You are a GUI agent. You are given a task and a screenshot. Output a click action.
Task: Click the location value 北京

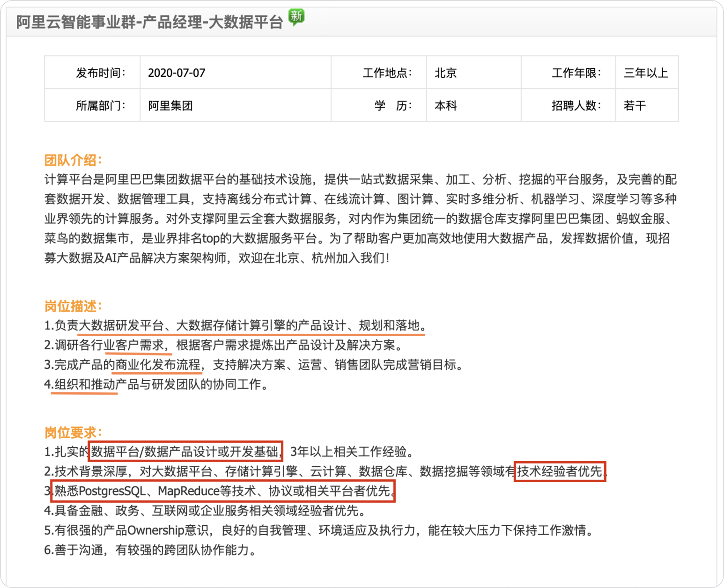pos(445,73)
